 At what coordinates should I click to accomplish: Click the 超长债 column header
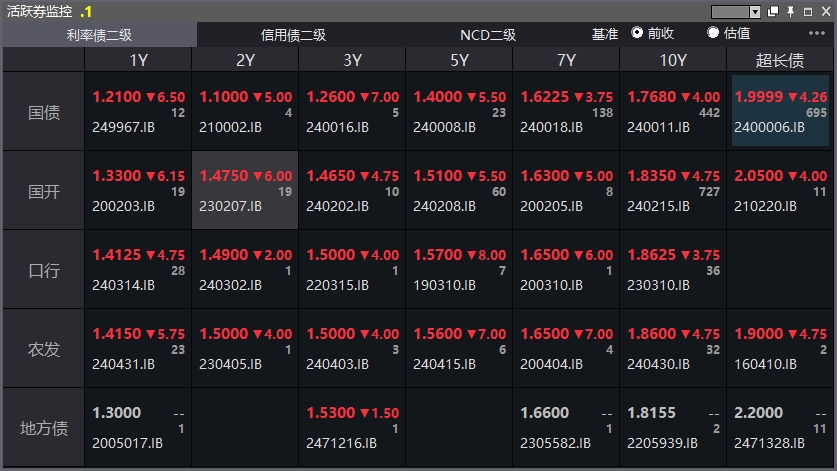coord(780,60)
